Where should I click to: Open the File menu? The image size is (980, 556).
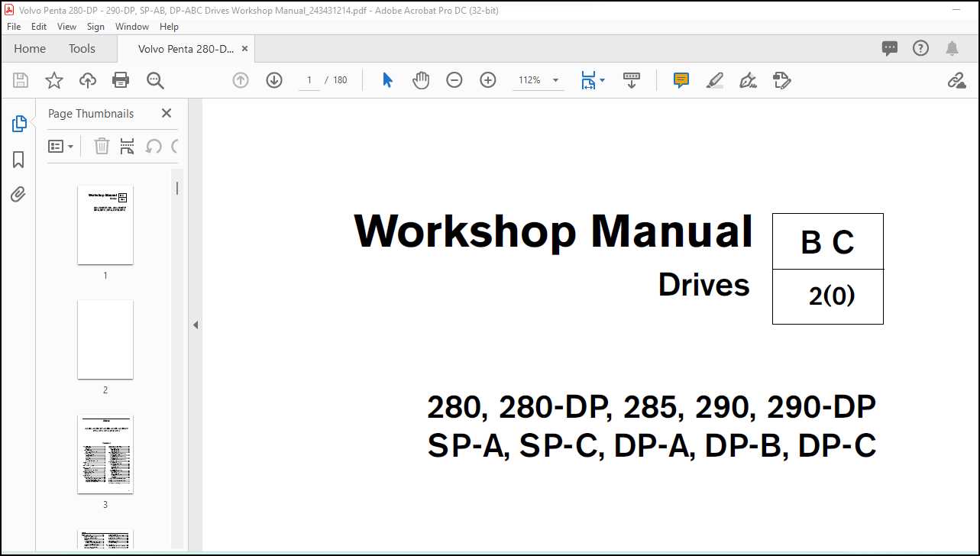coord(14,26)
